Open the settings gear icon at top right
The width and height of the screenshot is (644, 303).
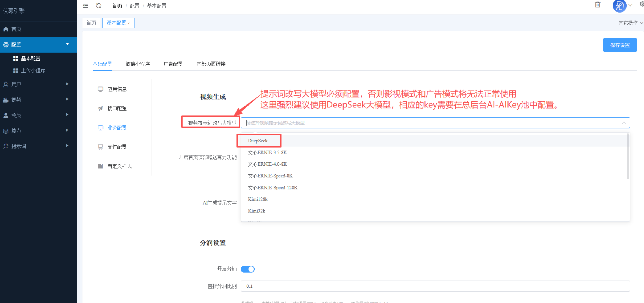(642, 4)
